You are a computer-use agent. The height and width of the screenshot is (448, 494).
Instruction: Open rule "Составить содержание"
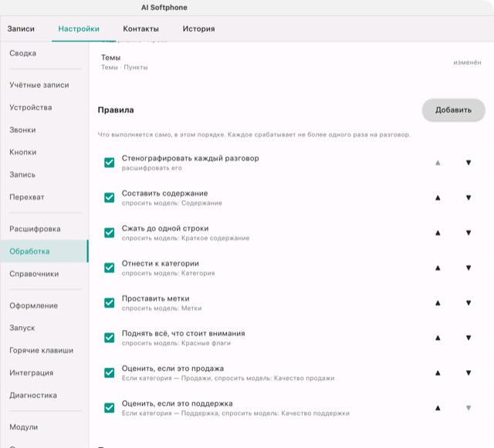(171, 197)
